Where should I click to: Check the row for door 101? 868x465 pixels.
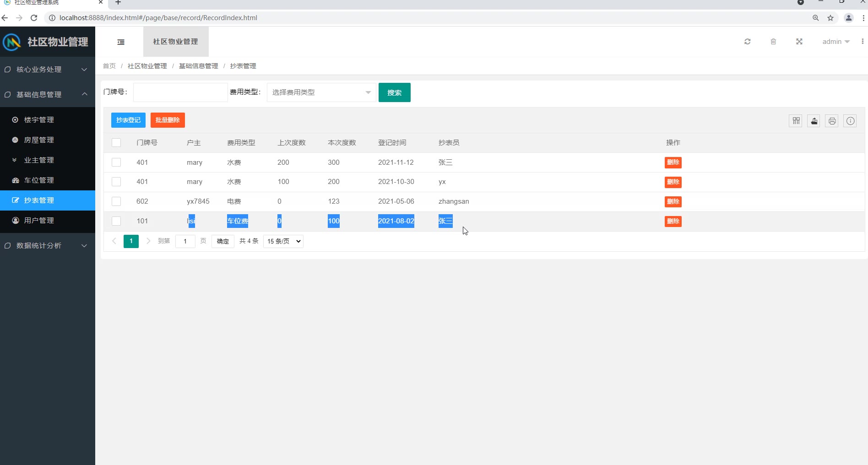[116, 221]
